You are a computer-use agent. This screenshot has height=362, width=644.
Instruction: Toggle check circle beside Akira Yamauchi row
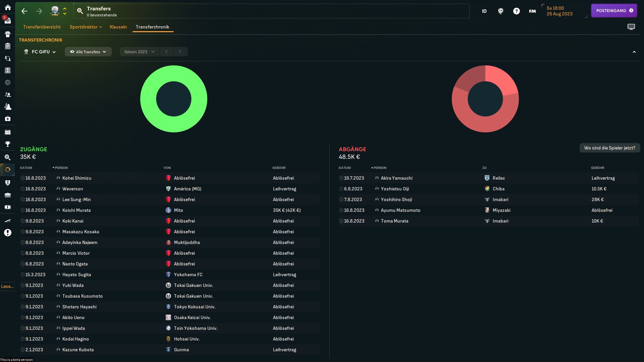tap(341, 178)
